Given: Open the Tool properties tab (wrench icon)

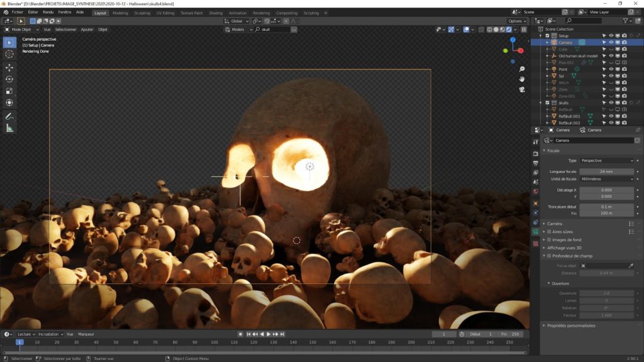Looking at the screenshot, I should click(x=536, y=141).
